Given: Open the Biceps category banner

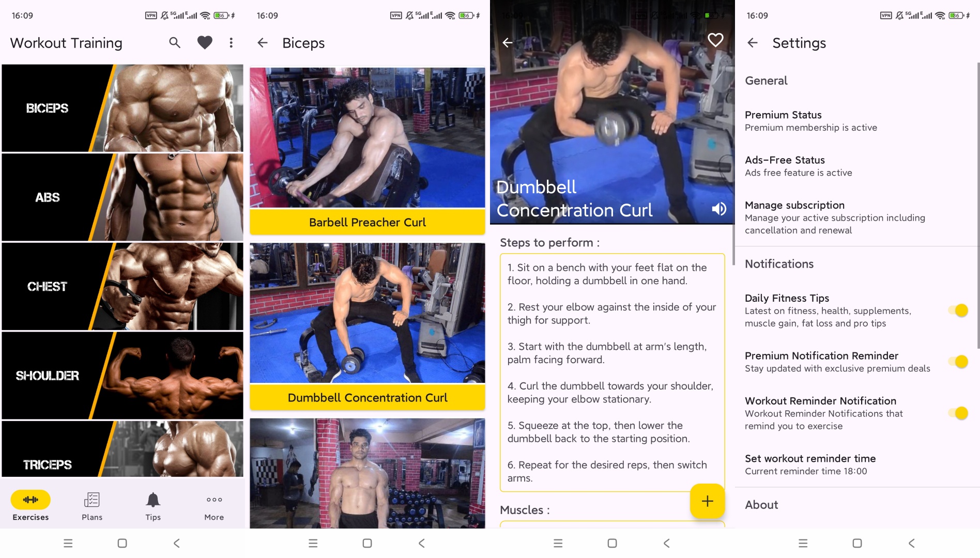Looking at the screenshot, I should [122, 107].
